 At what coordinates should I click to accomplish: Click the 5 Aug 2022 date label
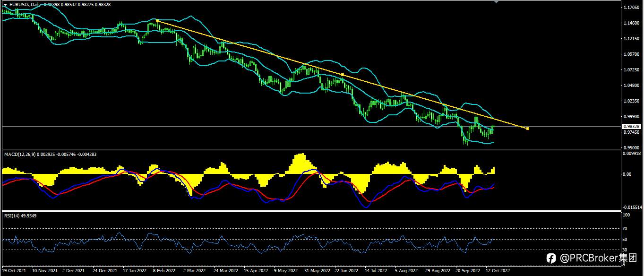[x=406, y=271]
